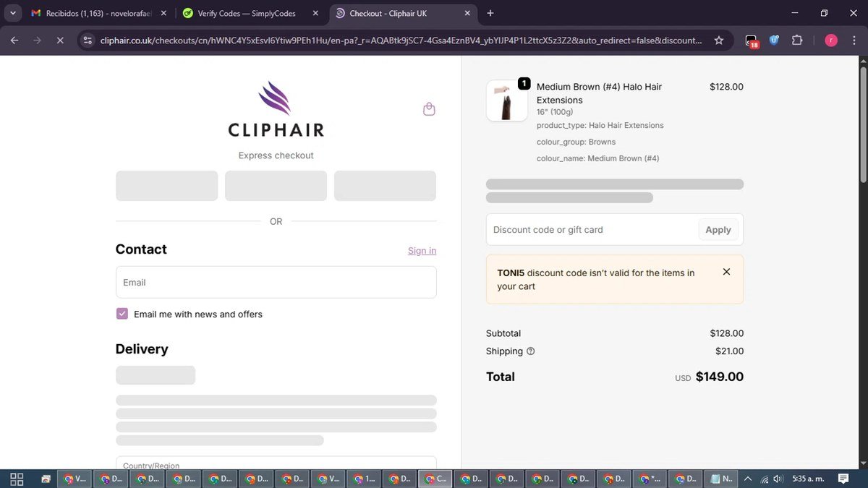
Task: Click the Shipping help question icon
Action: [x=531, y=351]
